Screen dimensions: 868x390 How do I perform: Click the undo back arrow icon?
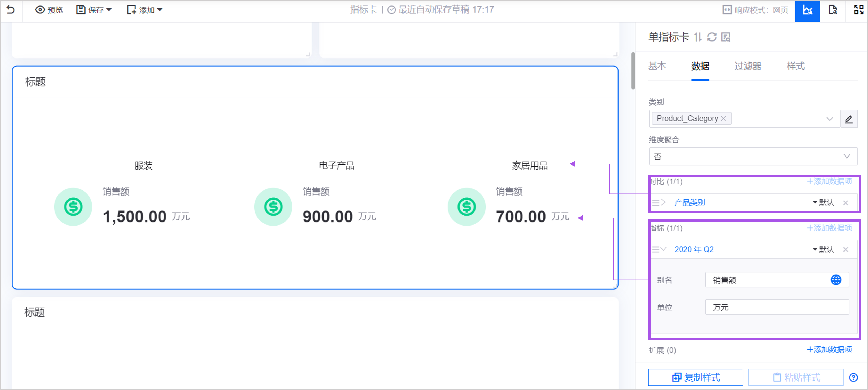pos(11,10)
